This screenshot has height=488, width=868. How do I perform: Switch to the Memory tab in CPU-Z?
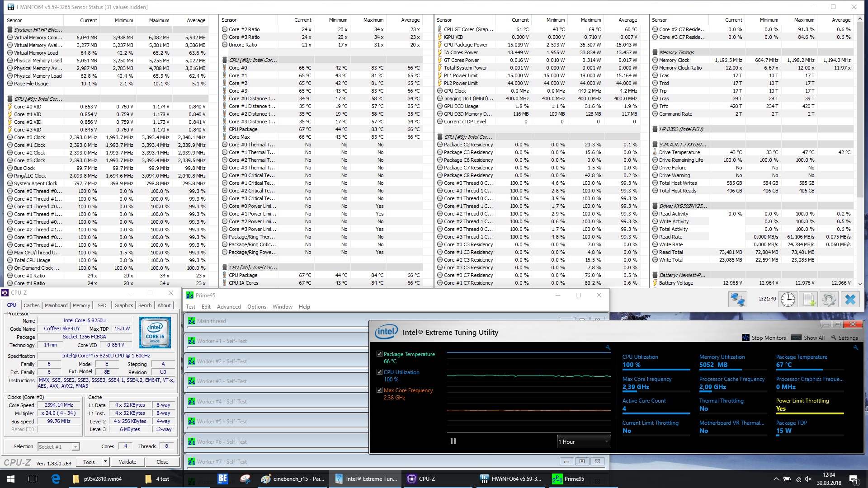tap(81, 305)
